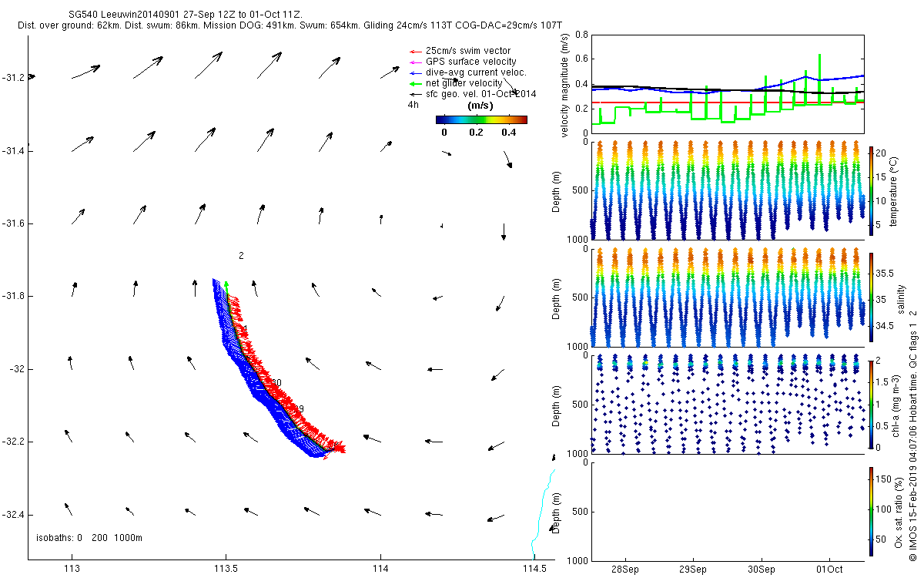Click the '-31.2' latitude tick label
924x578 pixels.
tap(13, 77)
